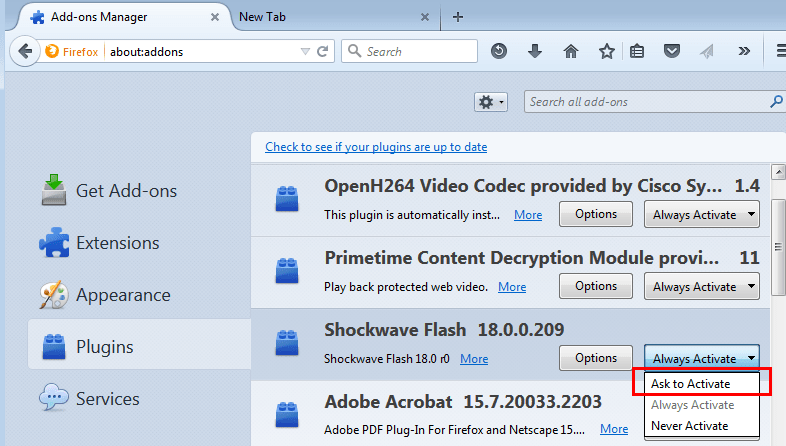Viewport: 786px width, 446px height.
Task: Click the Adobe Acrobat plugin lego icon
Action: (287, 415)
